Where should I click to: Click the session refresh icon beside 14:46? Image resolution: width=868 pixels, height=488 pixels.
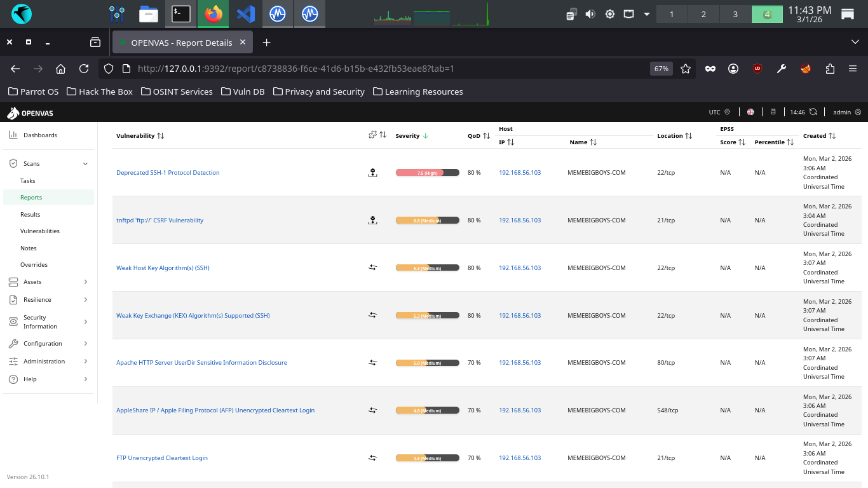click(x=813, y=112)
